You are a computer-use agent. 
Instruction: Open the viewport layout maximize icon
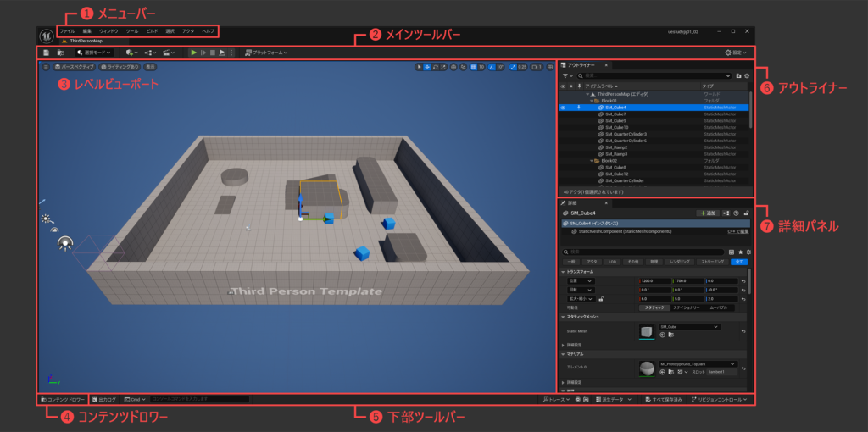click(549, 67)
